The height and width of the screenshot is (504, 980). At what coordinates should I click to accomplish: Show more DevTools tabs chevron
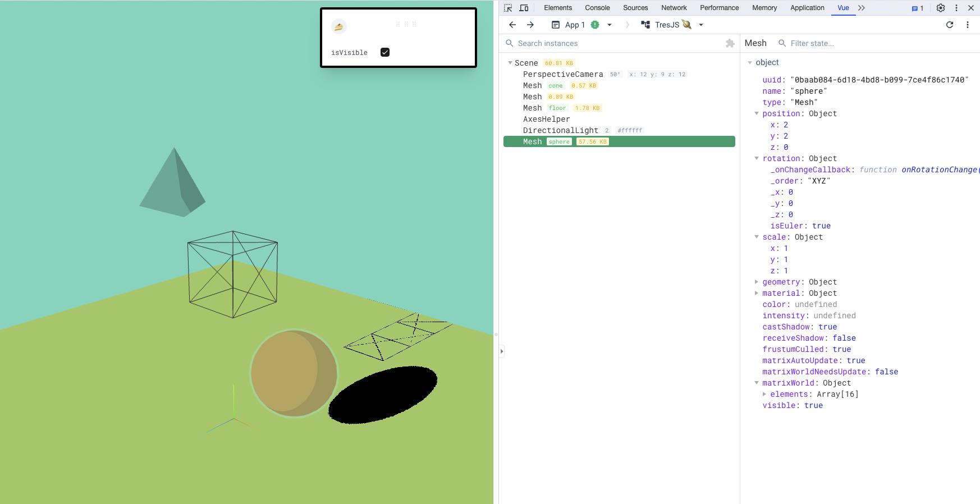[x=862, y=8]
